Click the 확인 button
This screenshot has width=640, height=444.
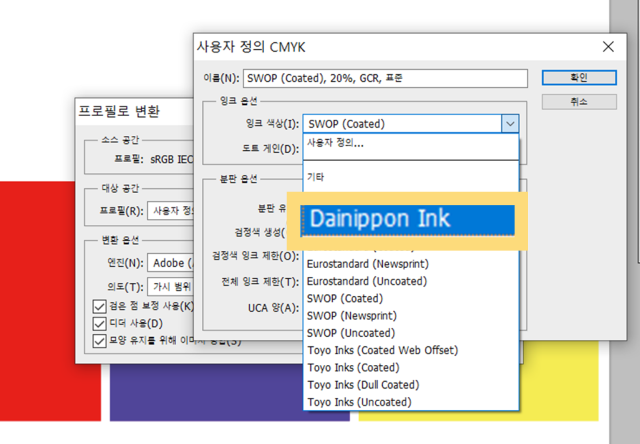[x=579, y=78]
